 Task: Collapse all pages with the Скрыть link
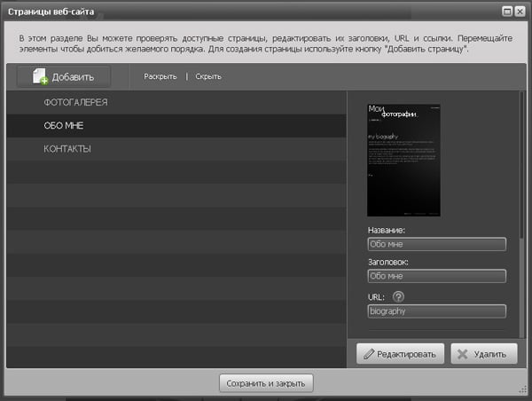(x=208, y=77)
